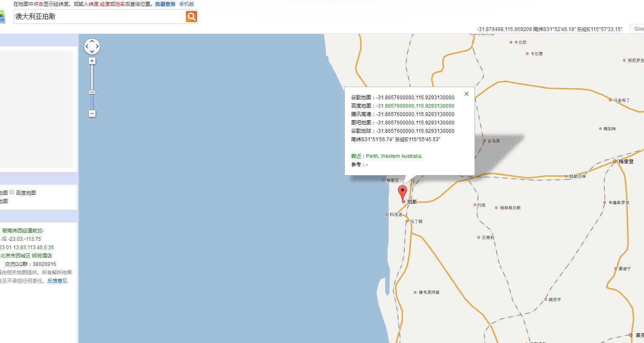Click the red location pin marker
The width and height of the screenshot is (644, 343).
(x=402, y=192)
